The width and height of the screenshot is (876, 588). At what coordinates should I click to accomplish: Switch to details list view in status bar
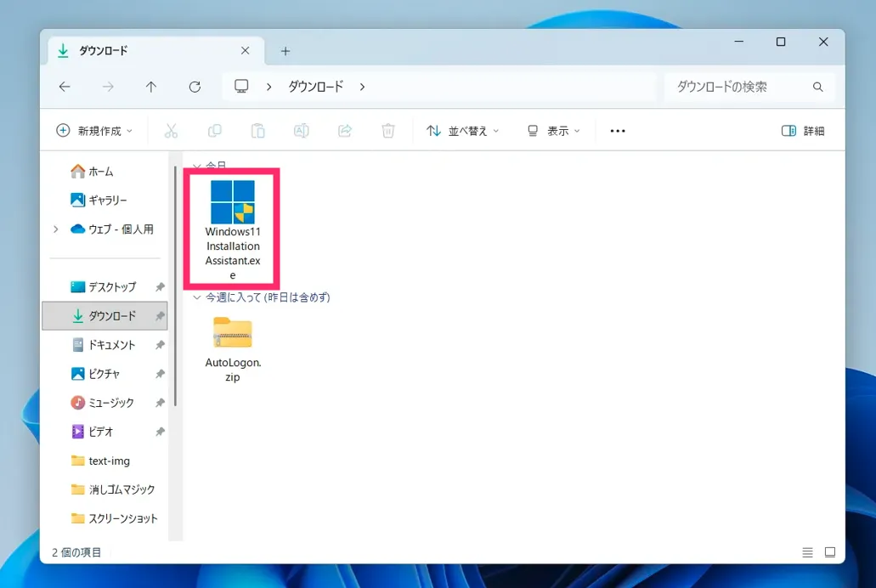click(x=807, y=552)
